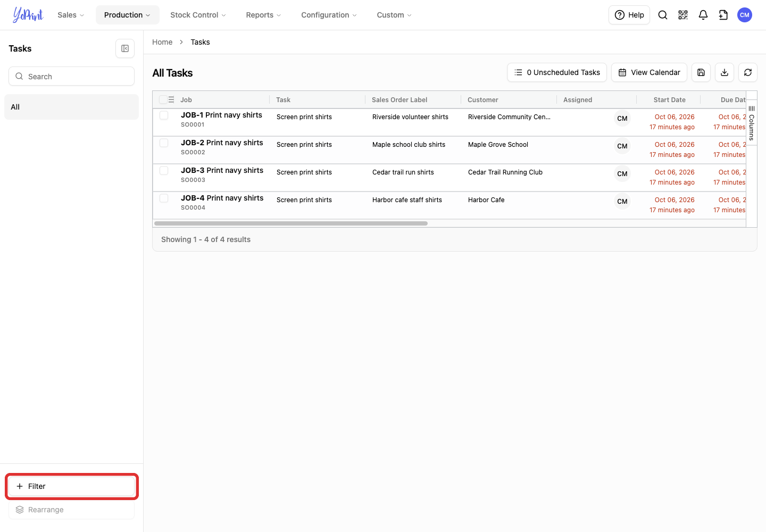Click the Rearrange button
Image resolution: width=766 pixels, height=532 pixels.
pos(71,510)
